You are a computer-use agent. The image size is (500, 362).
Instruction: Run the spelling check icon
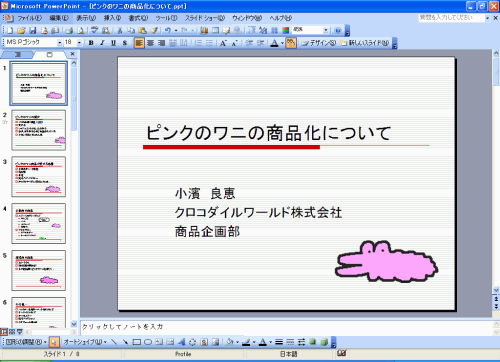(x=94, y=31)
